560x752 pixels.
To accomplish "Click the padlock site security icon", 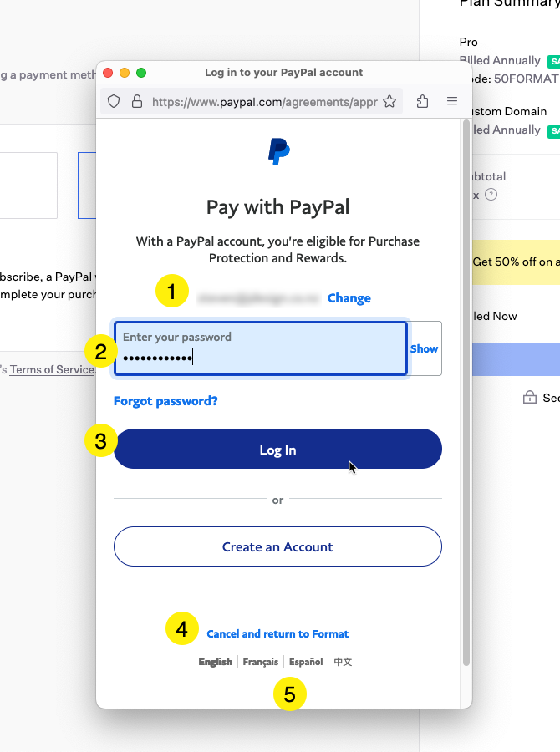I will 137,102.
